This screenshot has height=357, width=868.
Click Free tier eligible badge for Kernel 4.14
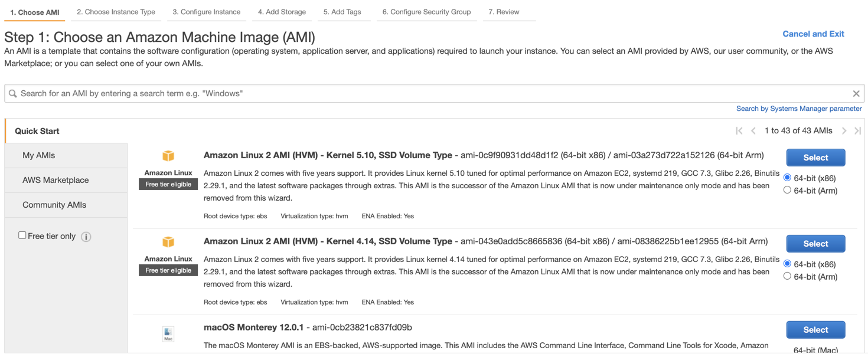click(168, 270)
